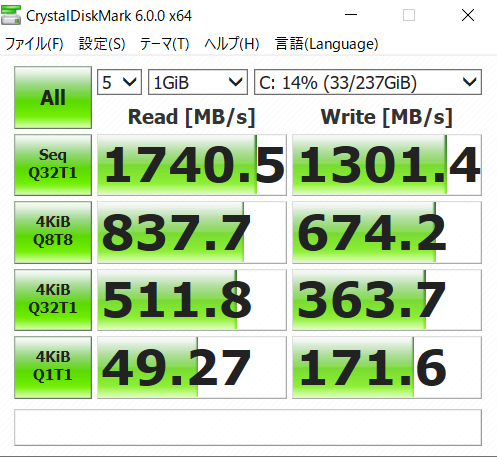This screenshot has width=497, height=457.
Task: Start the 4KiB Q1T1 test
Action: coord(53,367)
